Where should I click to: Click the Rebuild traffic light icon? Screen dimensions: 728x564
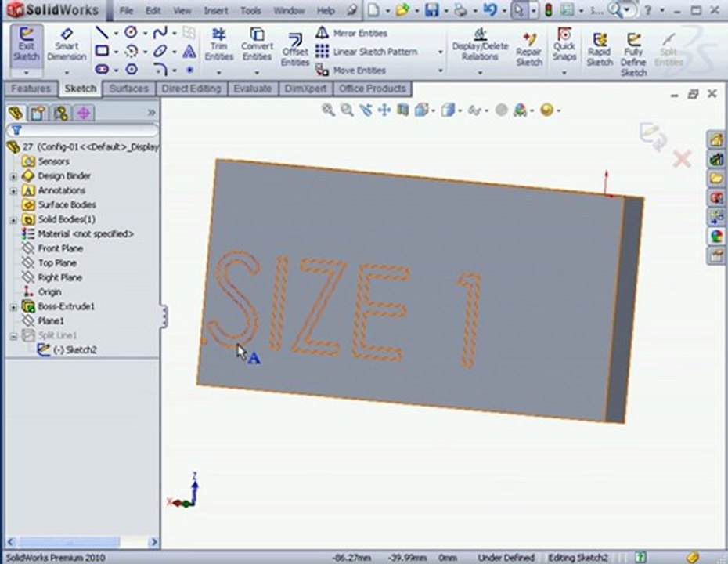tap(548, 9)
